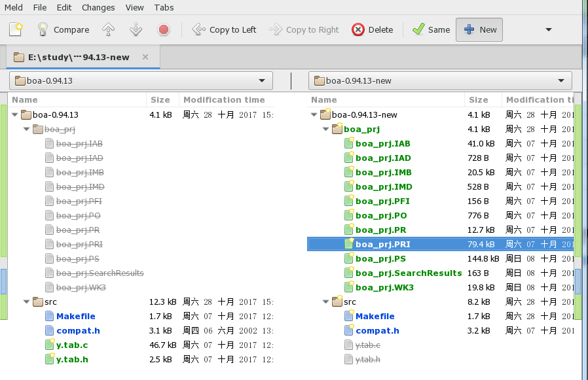The height and width of the screenshot is (380, 588).
Task: Click Copy to Left button
Action: pos(224,29)
